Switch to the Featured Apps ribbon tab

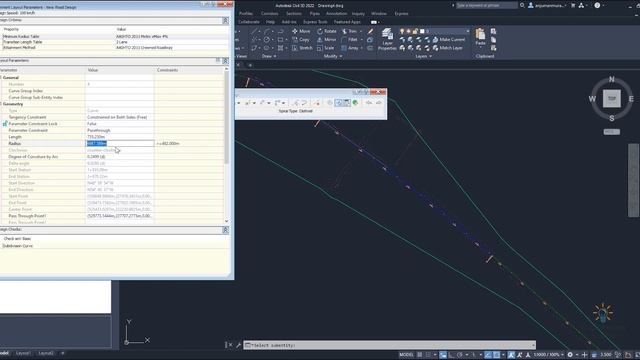click(x=347, y=22)
